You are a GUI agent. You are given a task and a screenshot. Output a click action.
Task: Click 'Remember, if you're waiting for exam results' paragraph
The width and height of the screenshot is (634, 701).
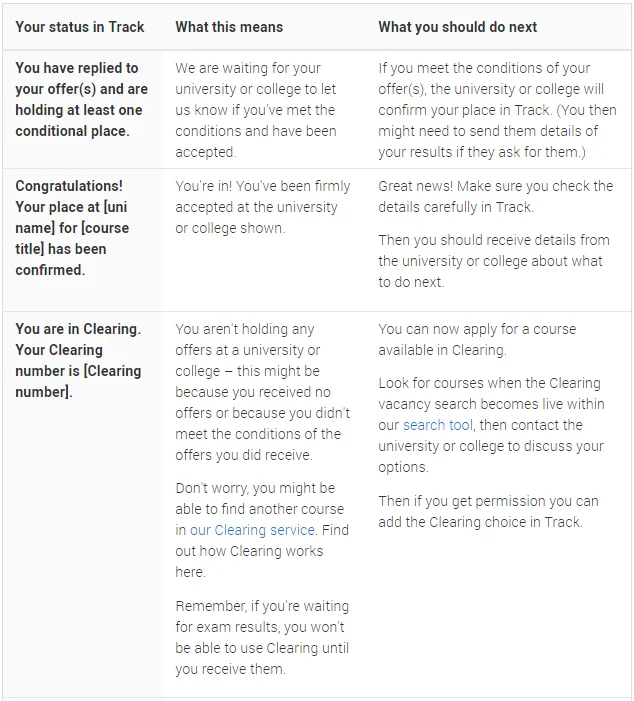pyautogui.click(x=262, y=638)
